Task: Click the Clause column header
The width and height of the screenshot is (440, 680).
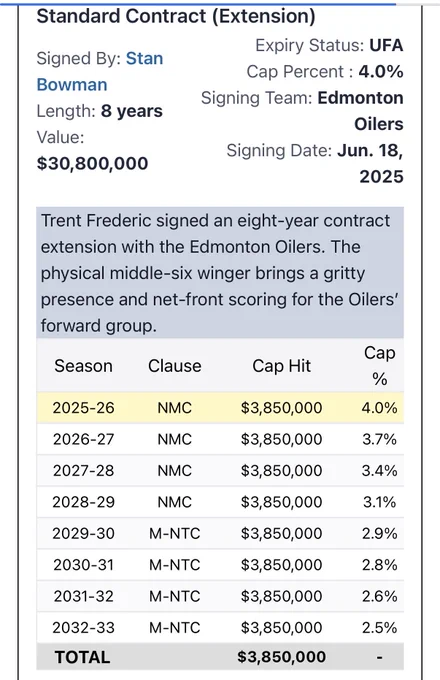Action: pos(175,366)
